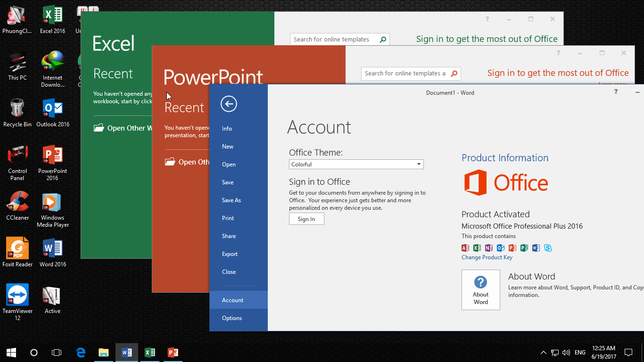This screenshot has width=644, height=362.
Task: Open Windows Media Player desktop shortcut
Action: click(53, 210)
